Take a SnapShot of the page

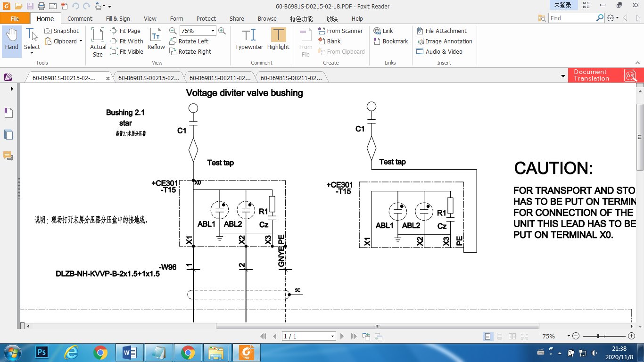click(x=62, y=31)
